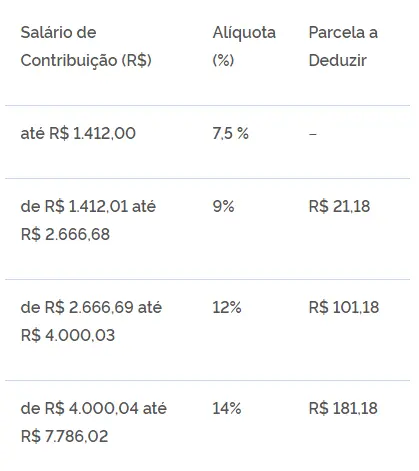
Task: Select the 9% rate cell
Action: [x=223, y=206]
